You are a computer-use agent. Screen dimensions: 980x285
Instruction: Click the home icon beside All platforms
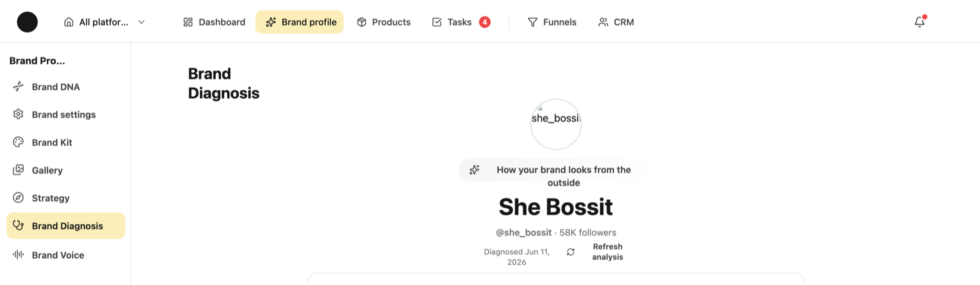pos(69,22)
